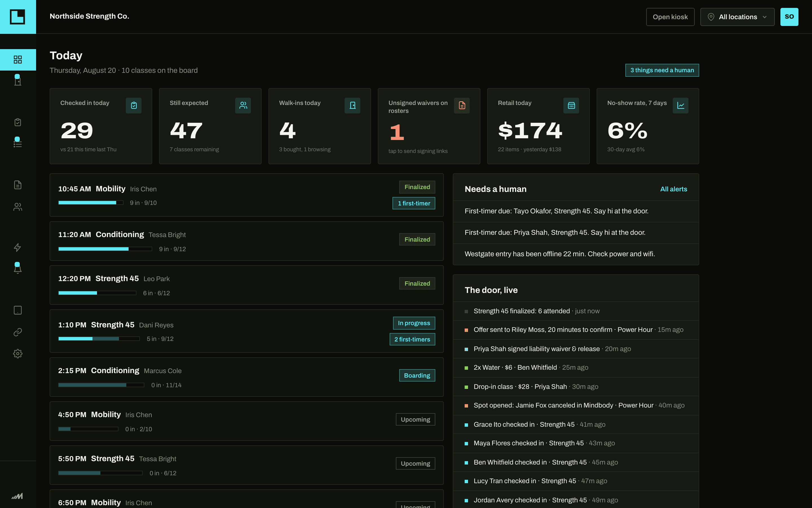Click the app logo at top left
The height and width of the screenshot is (508, 812).
(18, 17)
